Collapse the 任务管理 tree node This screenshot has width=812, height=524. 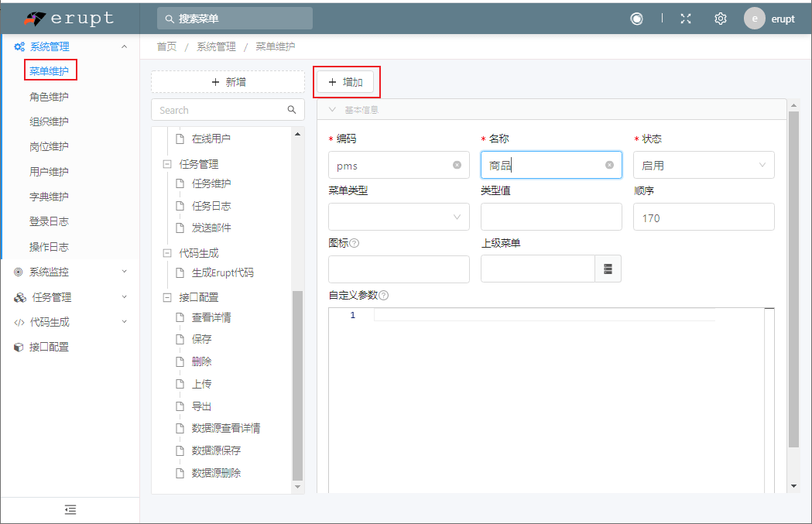point(167,164)
